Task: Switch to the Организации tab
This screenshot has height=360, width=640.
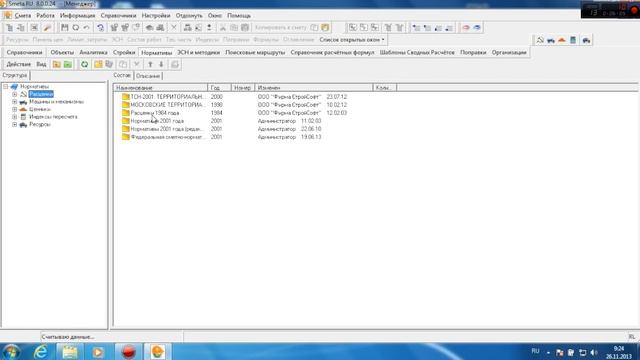Action: coord(509,53)
